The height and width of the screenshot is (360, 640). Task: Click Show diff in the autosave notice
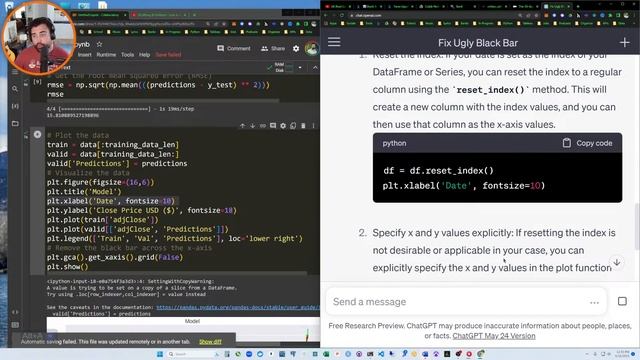point(210,342)
